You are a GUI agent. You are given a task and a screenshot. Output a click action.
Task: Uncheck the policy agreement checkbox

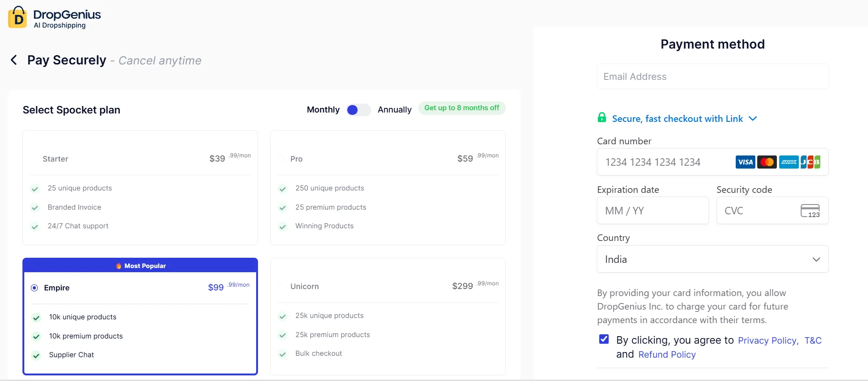(x=604, y=339)
